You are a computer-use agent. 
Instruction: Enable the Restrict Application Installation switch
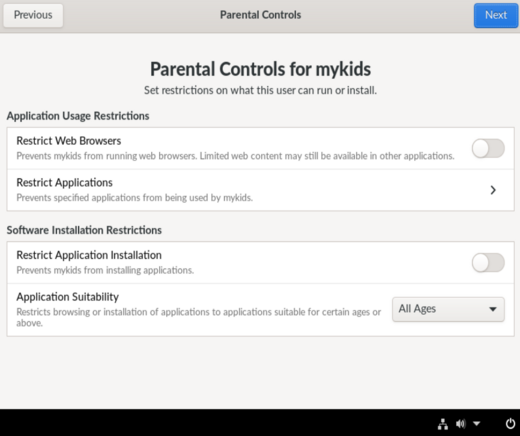coord(488,263)
